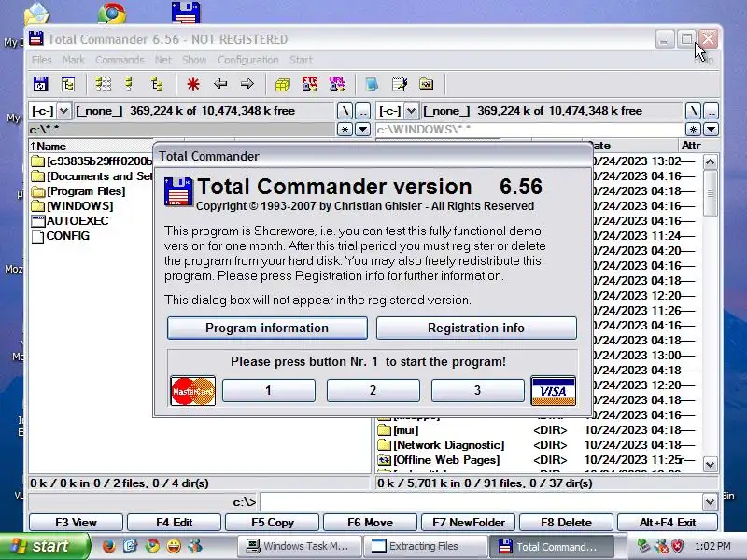Open the URL new FTP connection icon
The image size is (747, 560).
337,84
